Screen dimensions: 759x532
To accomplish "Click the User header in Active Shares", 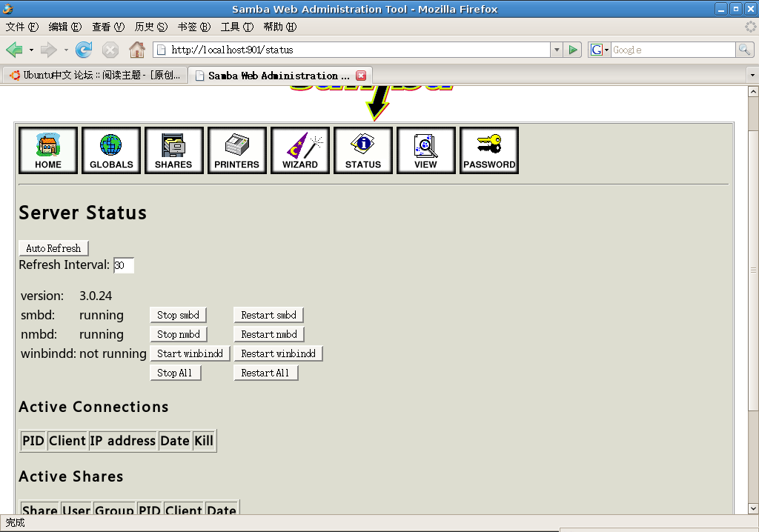I will coord(76,510).
